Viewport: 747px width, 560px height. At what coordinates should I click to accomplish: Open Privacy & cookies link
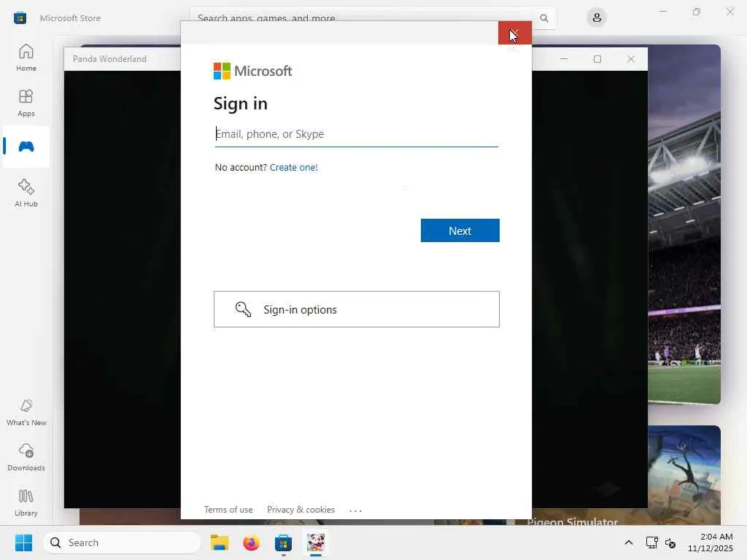(x=301, y=510)
